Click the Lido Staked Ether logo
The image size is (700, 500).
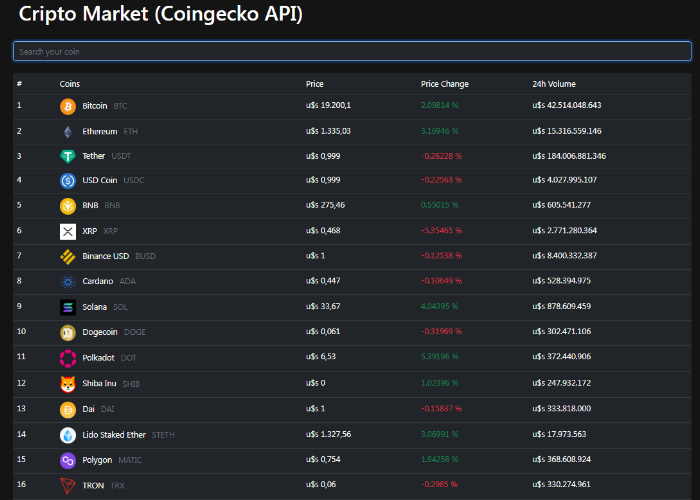[68, 435]
